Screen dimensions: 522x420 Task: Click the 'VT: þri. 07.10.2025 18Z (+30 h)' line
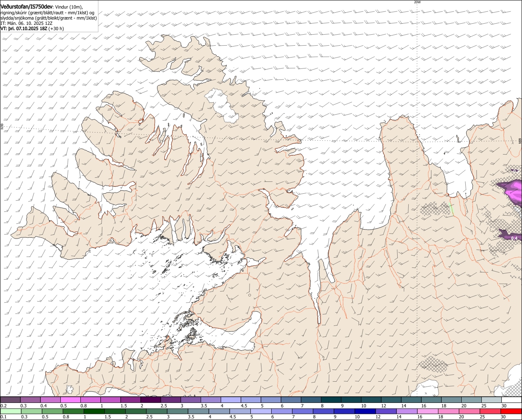click(x=32, y=29)
